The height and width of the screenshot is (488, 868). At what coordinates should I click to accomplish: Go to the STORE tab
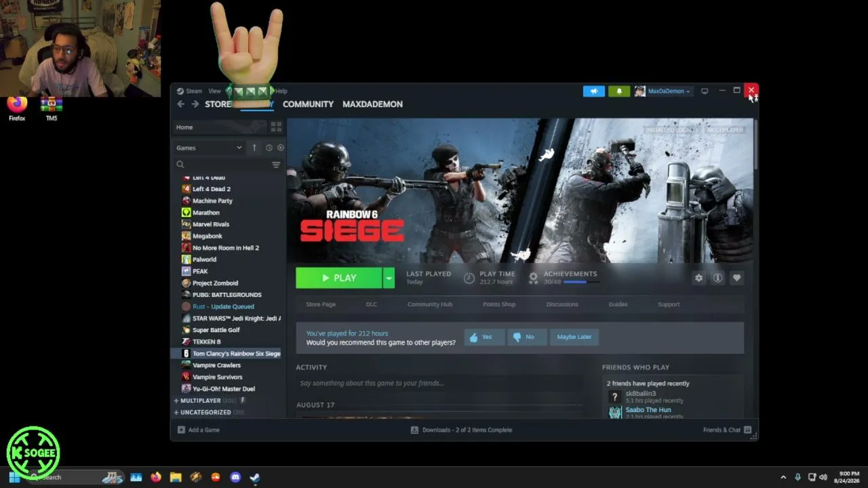click(218, 104)
